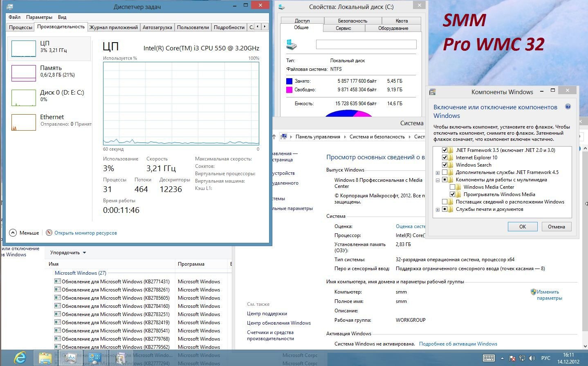Open help in Компоненты Windows dialog
Image resolution: width=588 pixels, height=366 pixels.
[x=568, y=107]
